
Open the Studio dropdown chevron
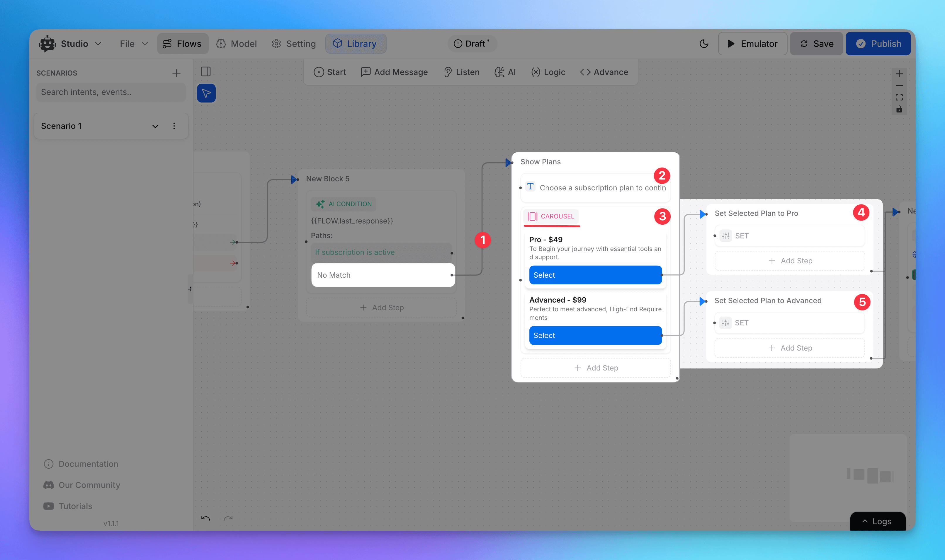98,44
